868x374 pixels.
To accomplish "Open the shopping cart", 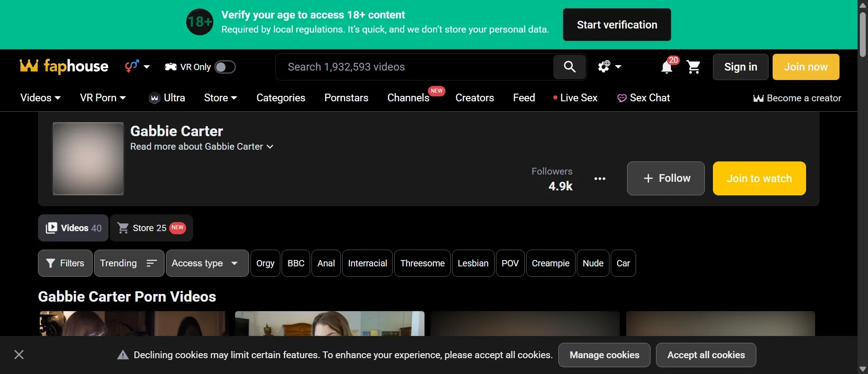I will (x=693, y=67).
